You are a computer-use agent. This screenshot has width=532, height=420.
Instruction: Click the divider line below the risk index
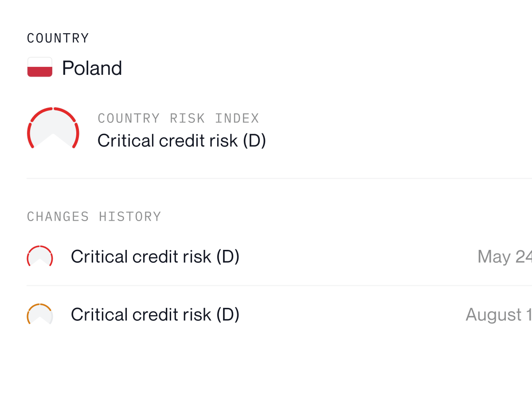(279, 178)
